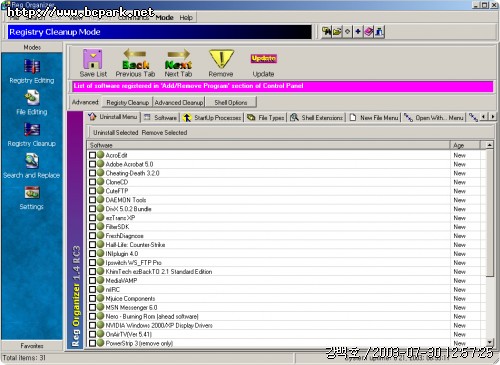
Task: Click scroll up arrow of software list
Action: pos(489,145)
